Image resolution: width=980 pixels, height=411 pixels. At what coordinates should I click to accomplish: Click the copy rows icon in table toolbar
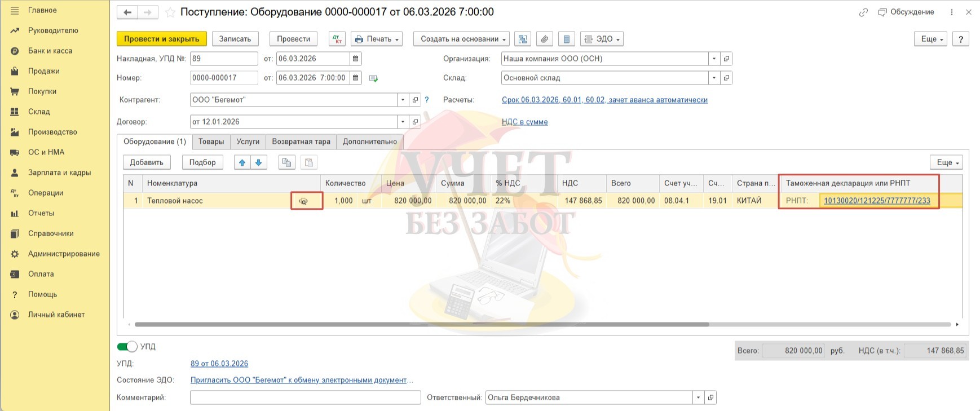(286, 162)
